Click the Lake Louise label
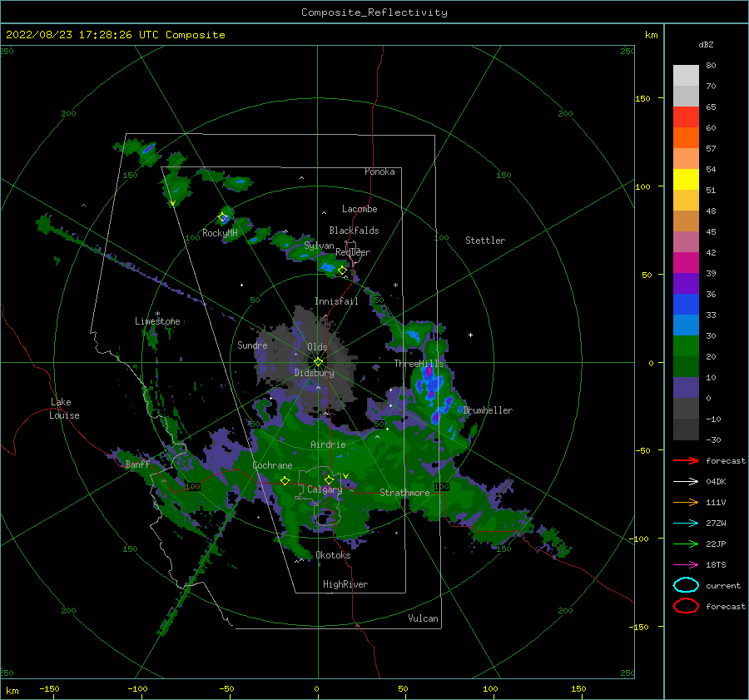Screen dimensions: 749x700 pyautogui.click(x=64, y=409)
